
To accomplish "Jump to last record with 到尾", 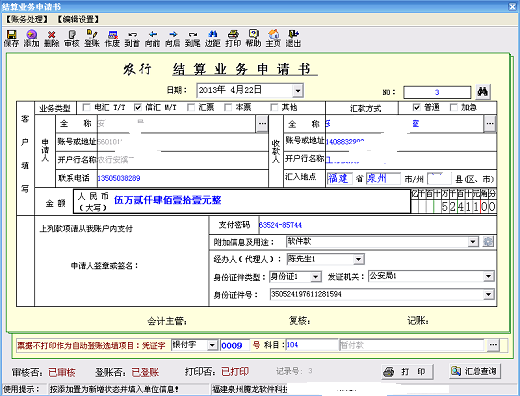I will pos(193,38).
